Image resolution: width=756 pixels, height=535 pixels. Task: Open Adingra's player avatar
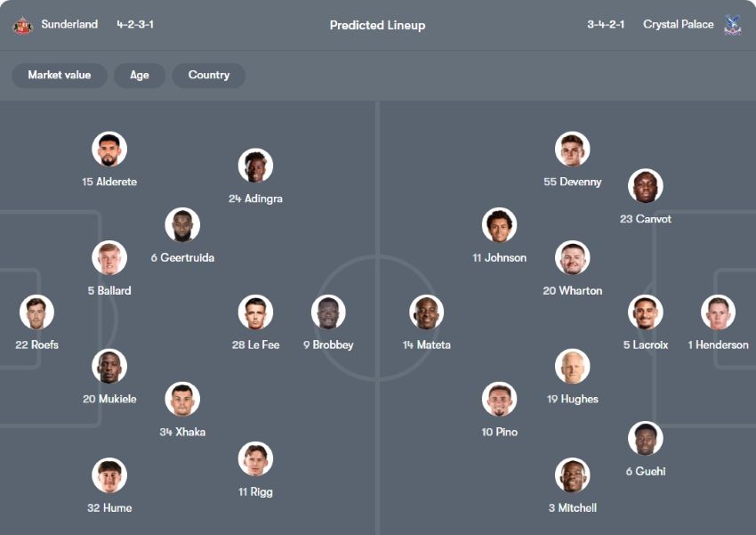coord(255,166)
